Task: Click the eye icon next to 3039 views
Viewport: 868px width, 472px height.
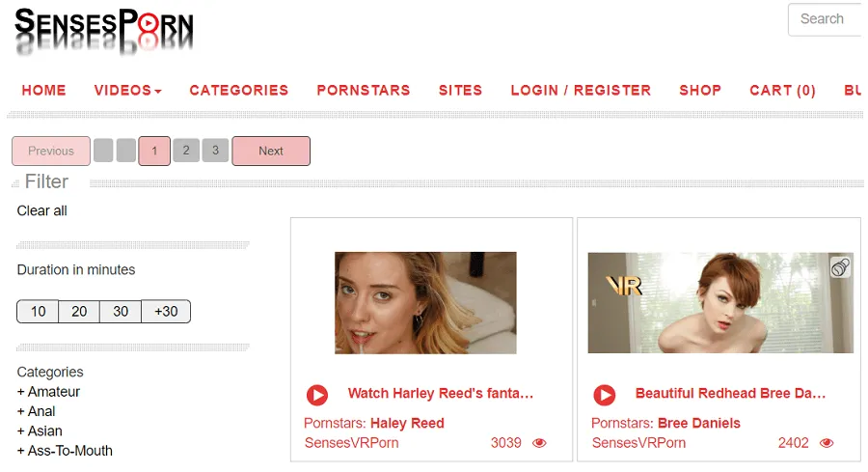Action: (539, 443)
